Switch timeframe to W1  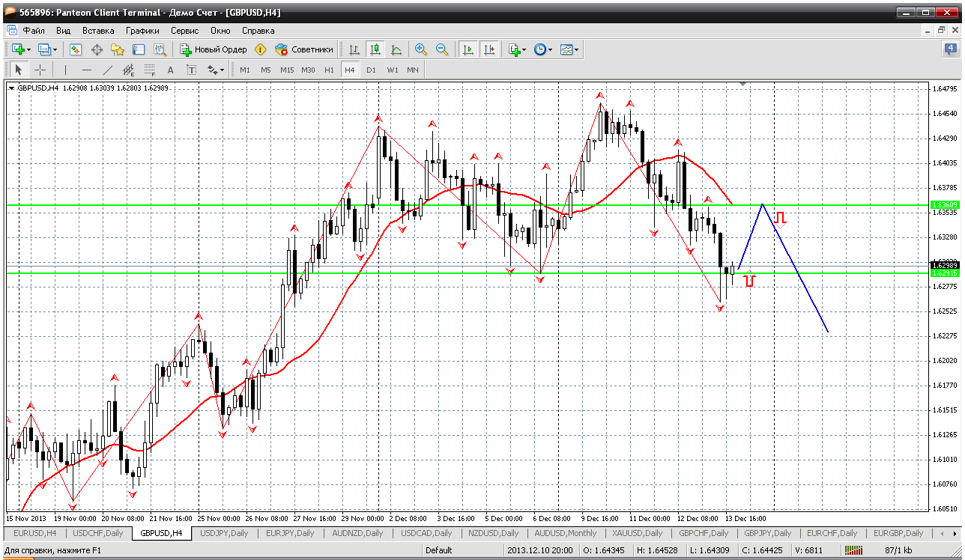[393, 70]
